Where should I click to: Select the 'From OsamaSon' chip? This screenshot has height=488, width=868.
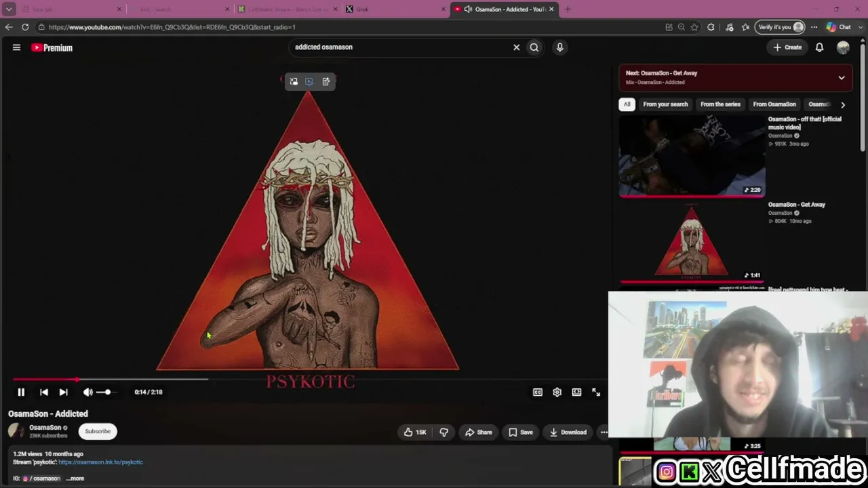[774, 104]
